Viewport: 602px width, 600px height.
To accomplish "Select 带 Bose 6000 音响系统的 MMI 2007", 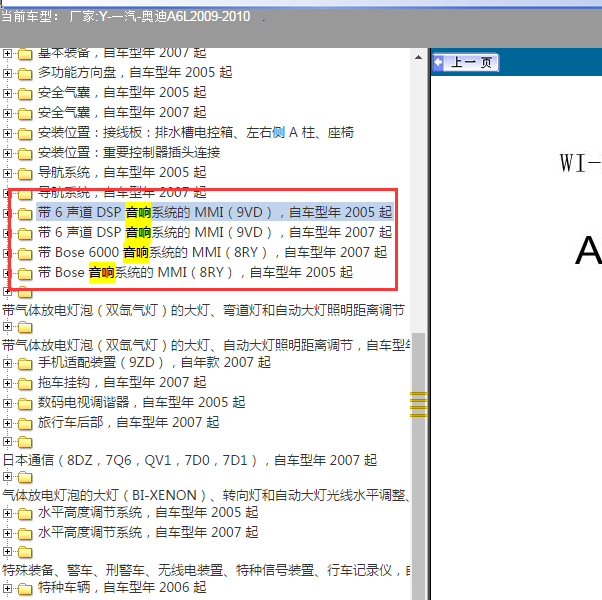I will (212, 253).
